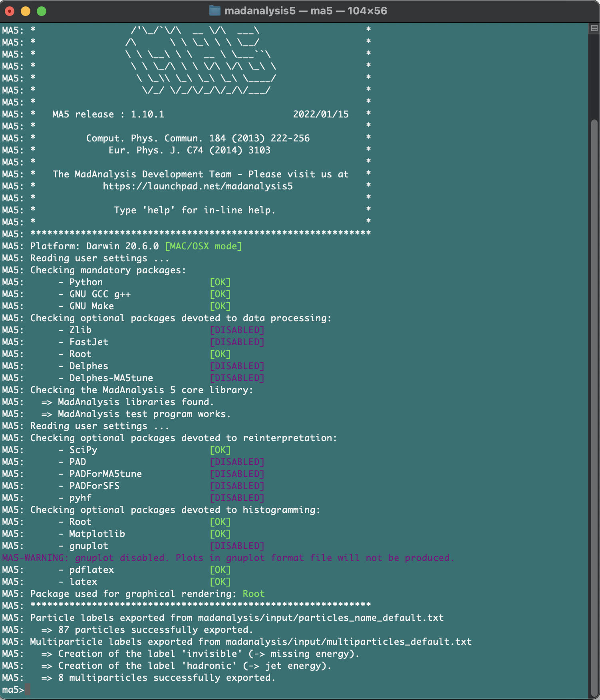
Task: Click the [OK] status next to SciPy
Action: (x=220, y=450)
